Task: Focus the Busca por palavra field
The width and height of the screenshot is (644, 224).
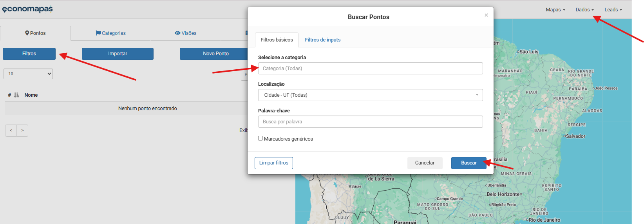Action: tap(370, 122)
